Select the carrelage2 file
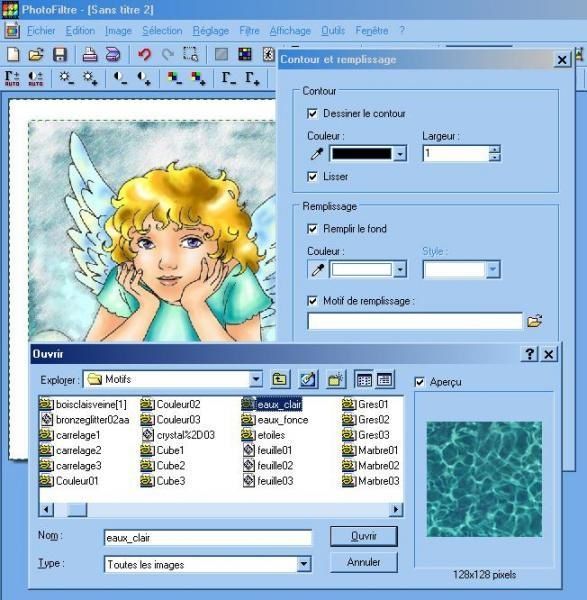 [70, 450]
